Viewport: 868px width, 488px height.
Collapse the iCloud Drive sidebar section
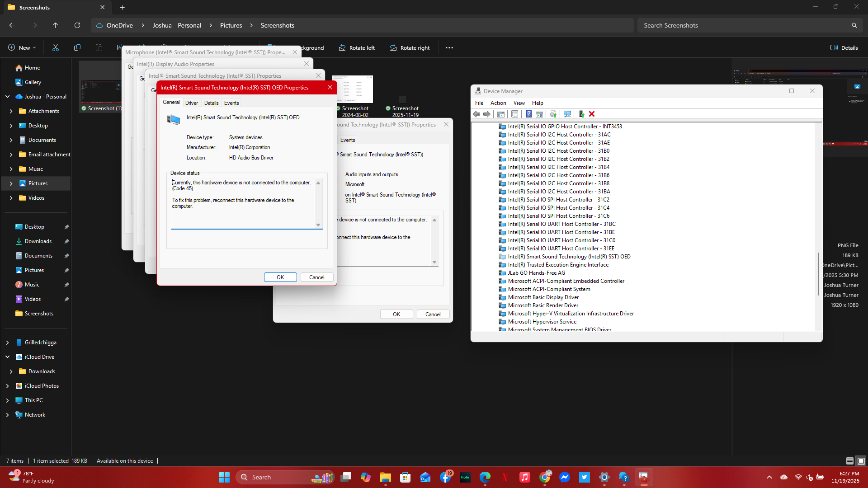coord(8,357)
